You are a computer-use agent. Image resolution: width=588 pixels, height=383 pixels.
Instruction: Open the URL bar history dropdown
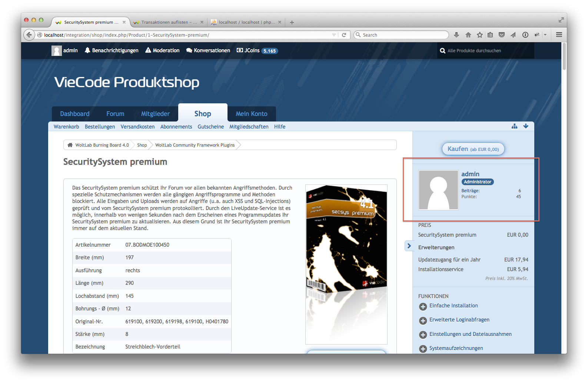(x=334, y=35)
